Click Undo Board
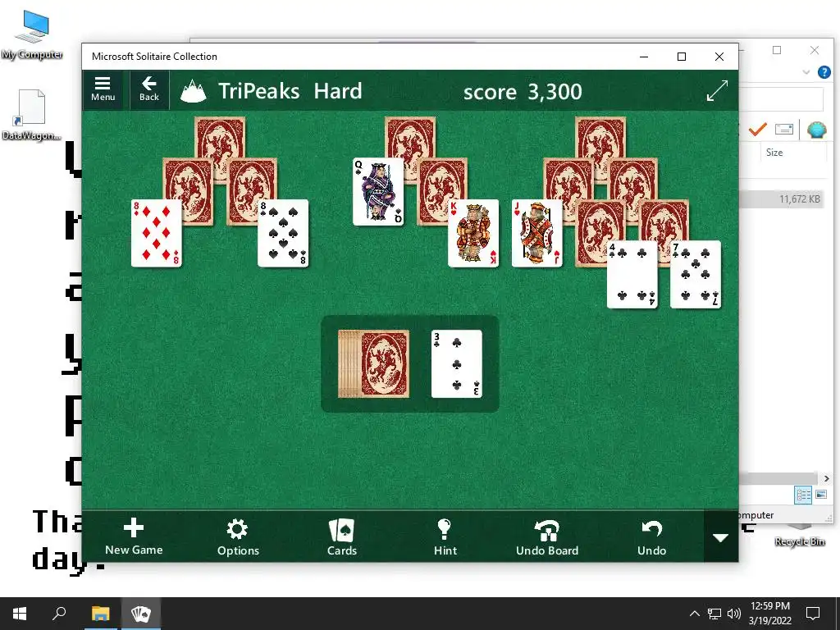 547,536
